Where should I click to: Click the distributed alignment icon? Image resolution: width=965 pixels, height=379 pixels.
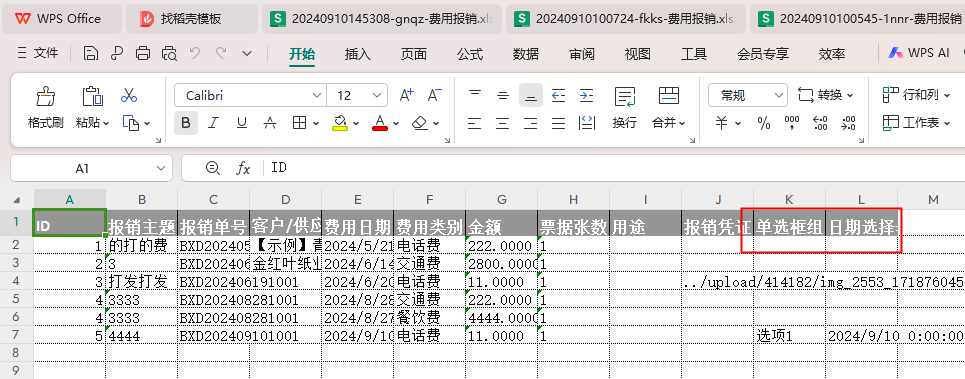587,123
